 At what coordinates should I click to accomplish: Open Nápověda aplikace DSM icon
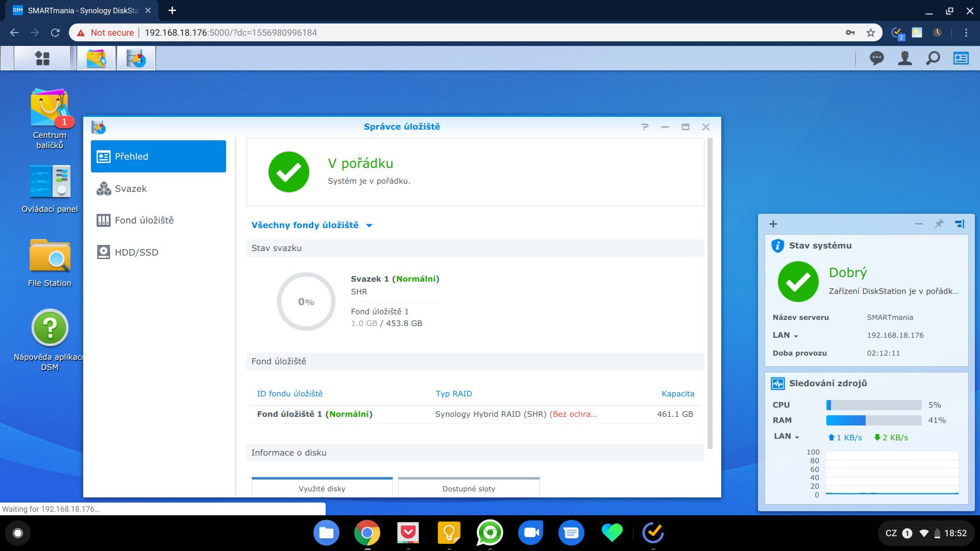[50, 339]
